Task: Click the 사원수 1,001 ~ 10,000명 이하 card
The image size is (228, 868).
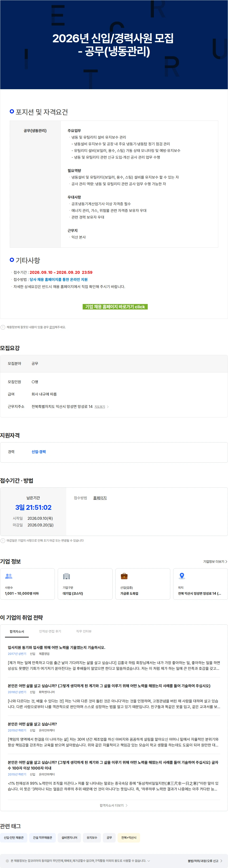Action: [28, 584]
